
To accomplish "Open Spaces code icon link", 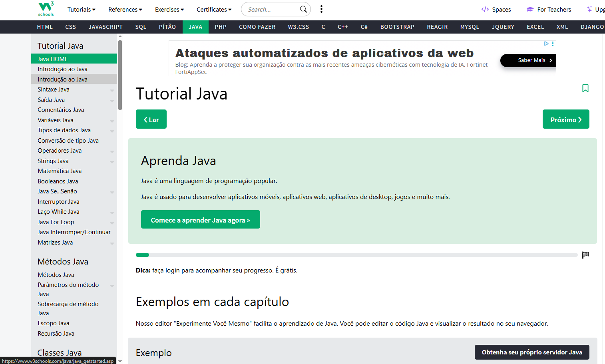I will tap(485, 9).
